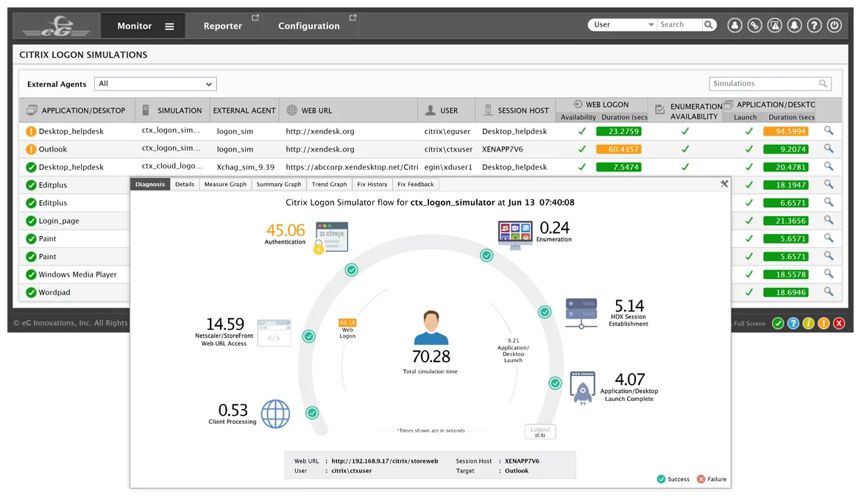Screen dimensions: 861x504
Task: Click the Xchag_sim_9.39 external agent cell
Action: click(246, 167)
